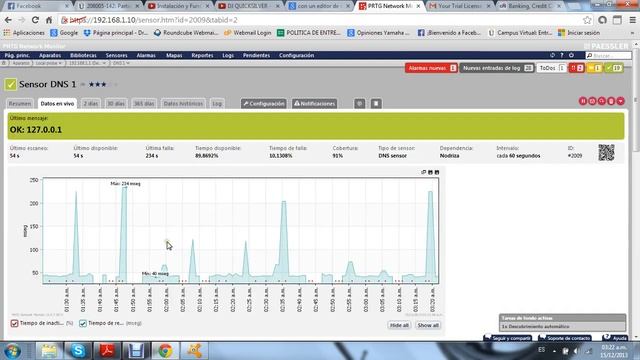The height and width of the screenshot is (360, 640).
Task: Go to the browser home page icon
Action: pos(49,20)
